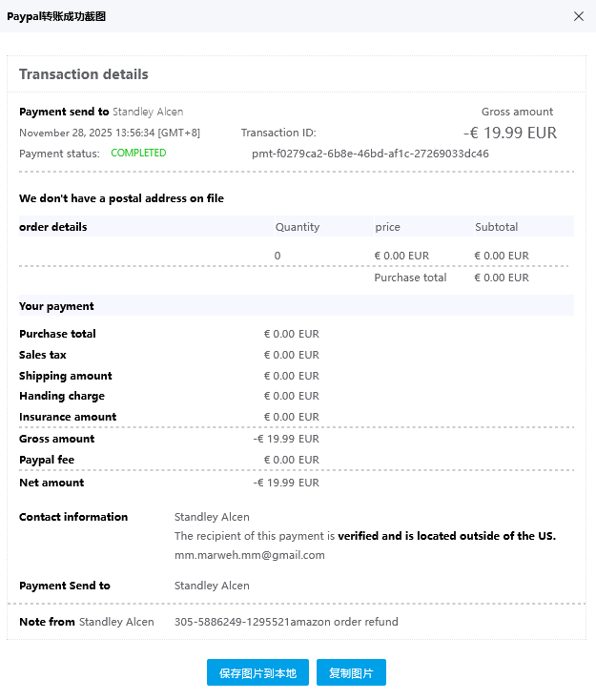Click the Paypal fee row value
The height and width of the screenshot is (700, 596).
[x=292, y=460]
